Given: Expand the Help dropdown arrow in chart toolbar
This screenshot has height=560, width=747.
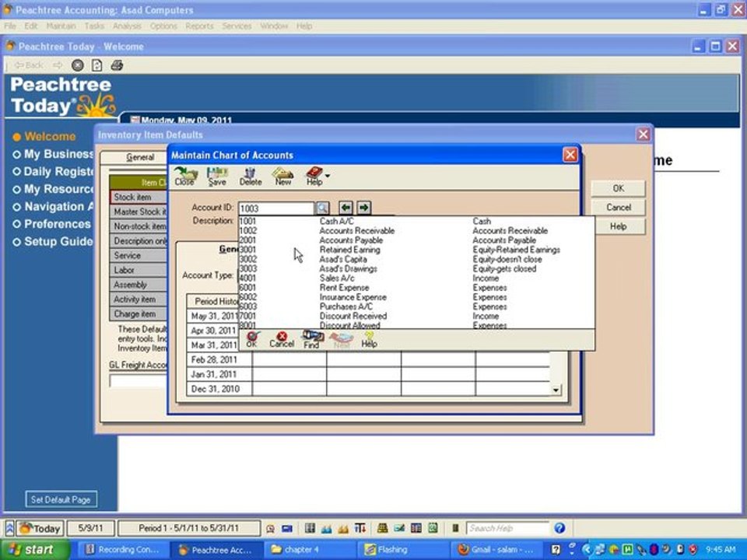Looking at the screenshot, I should 328,175.
